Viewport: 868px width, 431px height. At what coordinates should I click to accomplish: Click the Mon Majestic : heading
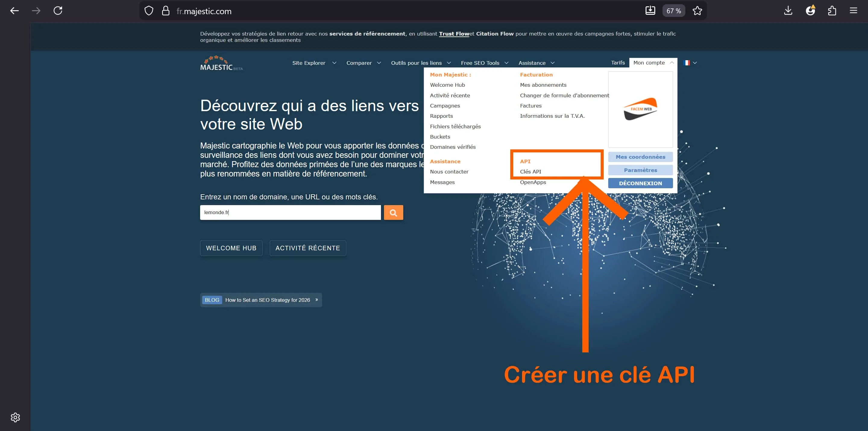(450, 75)
